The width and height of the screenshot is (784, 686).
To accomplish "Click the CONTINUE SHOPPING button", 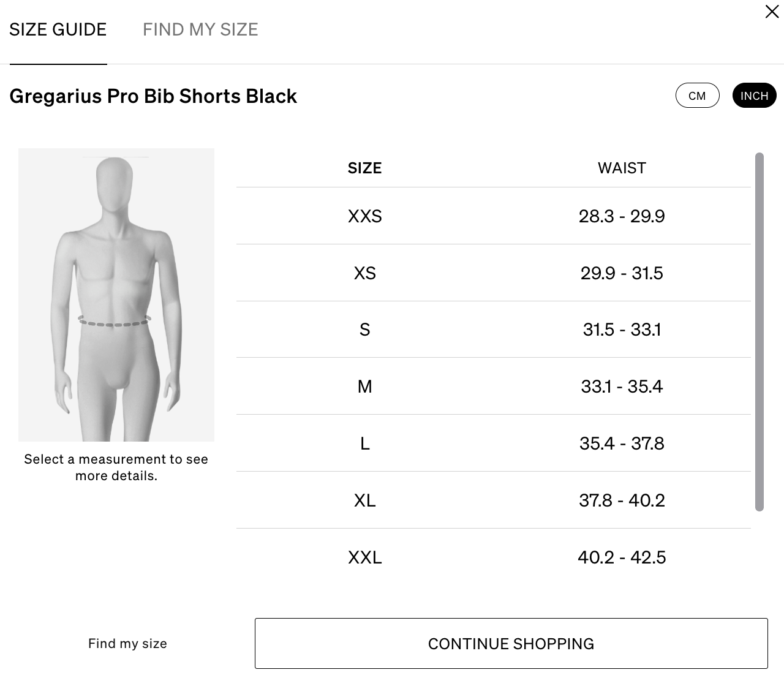I will click(511, 643).
